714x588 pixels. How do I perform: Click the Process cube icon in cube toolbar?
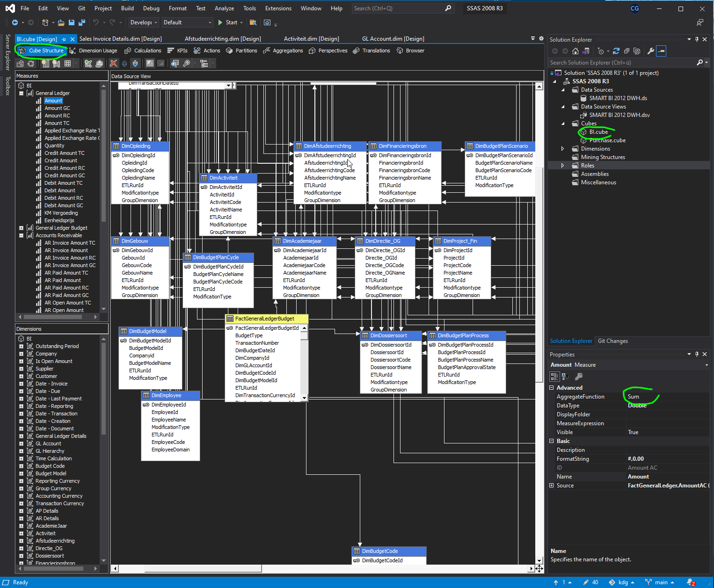(20, 63)
